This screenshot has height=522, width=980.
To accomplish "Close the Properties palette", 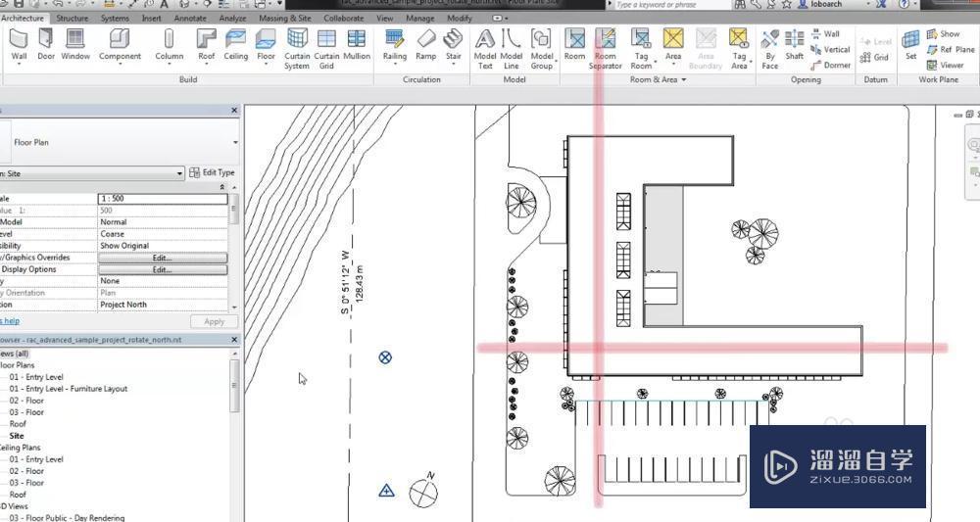I will [234, 111].
